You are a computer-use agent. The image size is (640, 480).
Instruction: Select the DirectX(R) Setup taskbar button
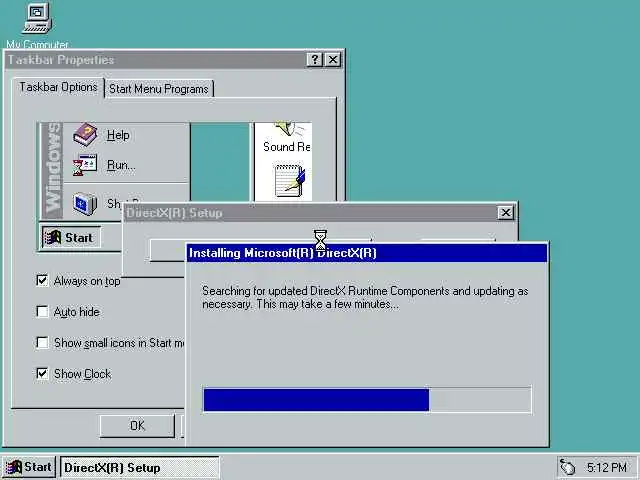(x=140, y=468)
